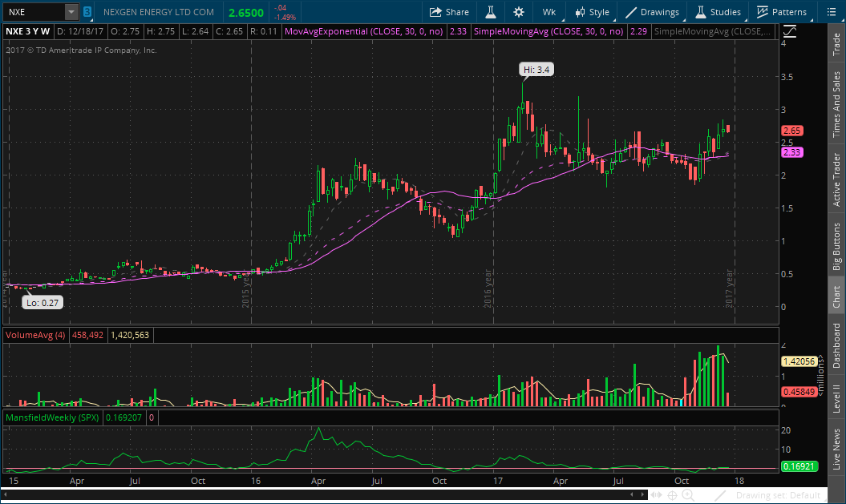Open the Drawings tools menu
This screenshot has height=504, width=846.
[x=652, y=12]
